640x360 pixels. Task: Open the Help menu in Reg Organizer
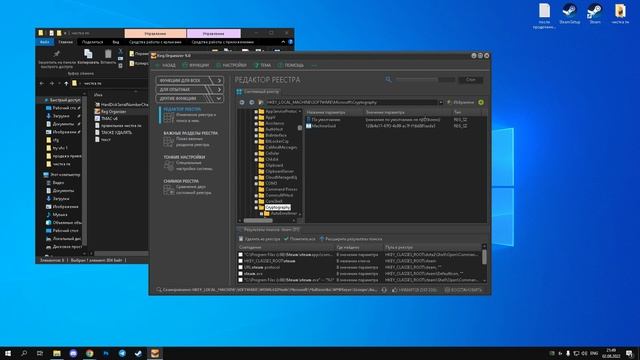291,65
